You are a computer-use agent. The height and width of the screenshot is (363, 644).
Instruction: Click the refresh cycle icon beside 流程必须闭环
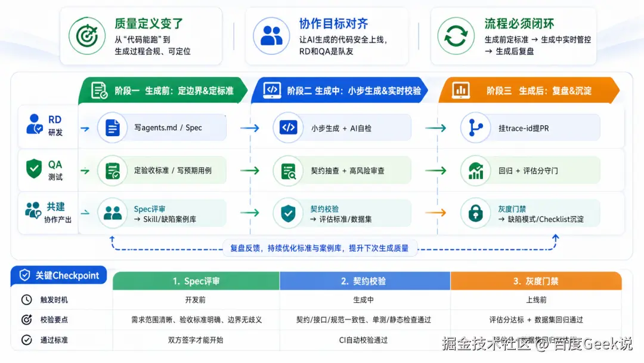pos(456,36)
